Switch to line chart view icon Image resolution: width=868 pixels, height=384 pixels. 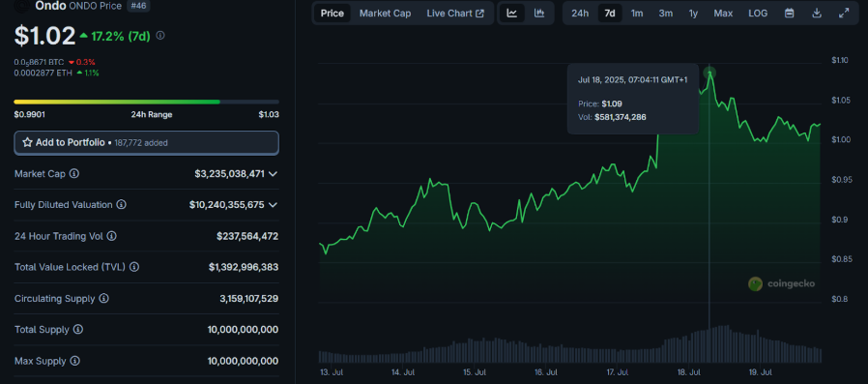pyautogui.click(x=512, y=14)
